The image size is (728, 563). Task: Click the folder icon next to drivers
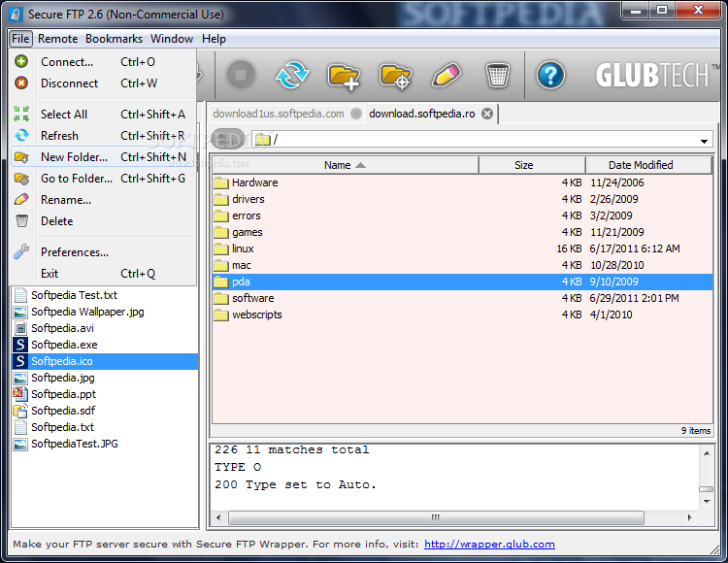coord(221,200)
